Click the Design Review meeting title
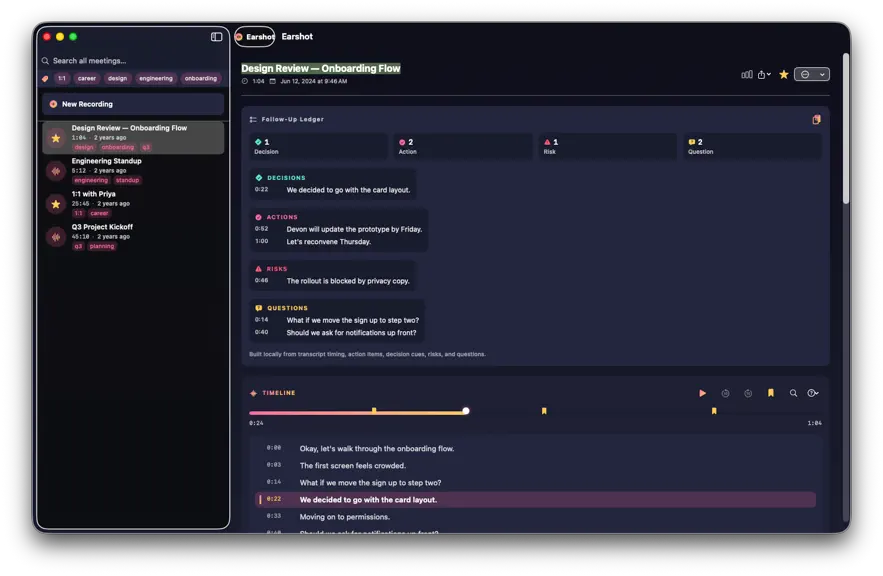 320,69
